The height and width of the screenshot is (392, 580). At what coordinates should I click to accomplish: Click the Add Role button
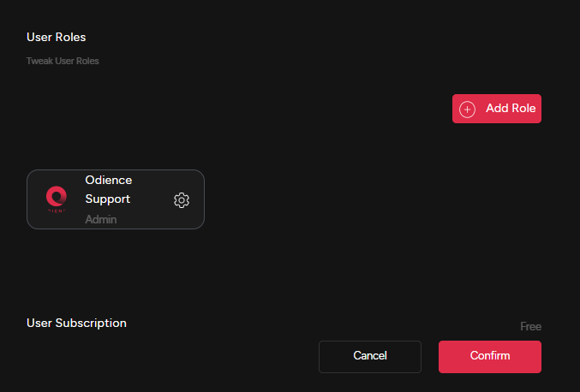tap(497, 109)
